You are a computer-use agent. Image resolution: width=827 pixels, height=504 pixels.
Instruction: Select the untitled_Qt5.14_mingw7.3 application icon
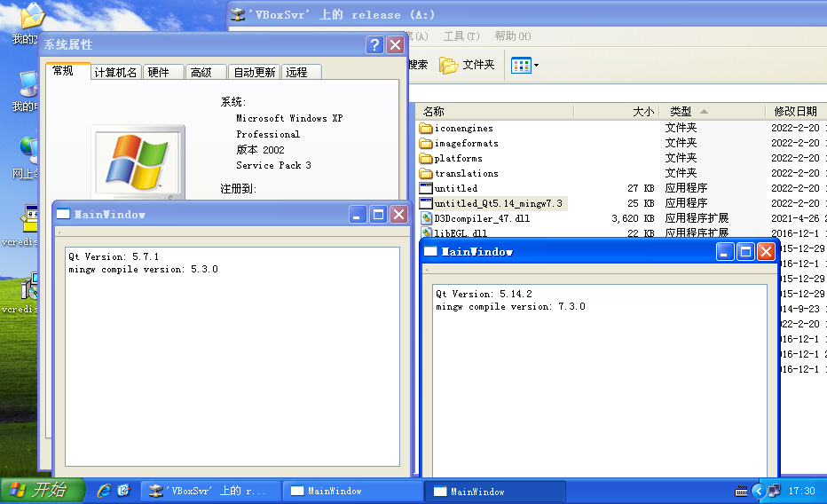426,203
